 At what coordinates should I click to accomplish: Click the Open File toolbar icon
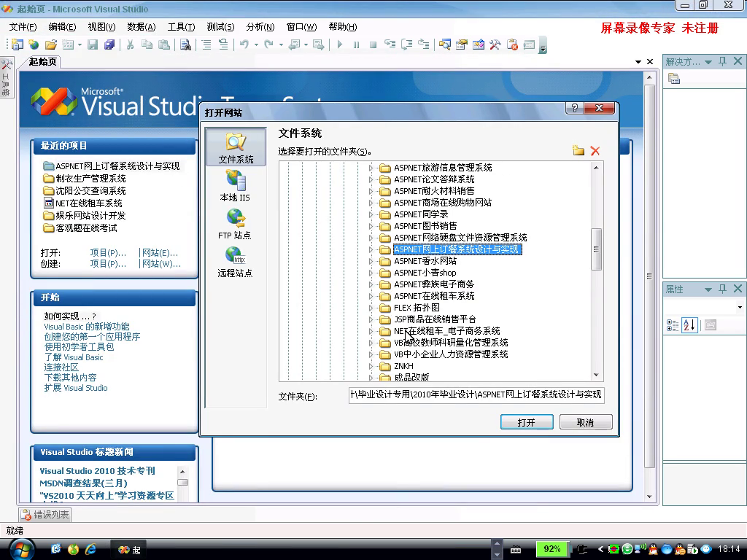click(50, 44)
